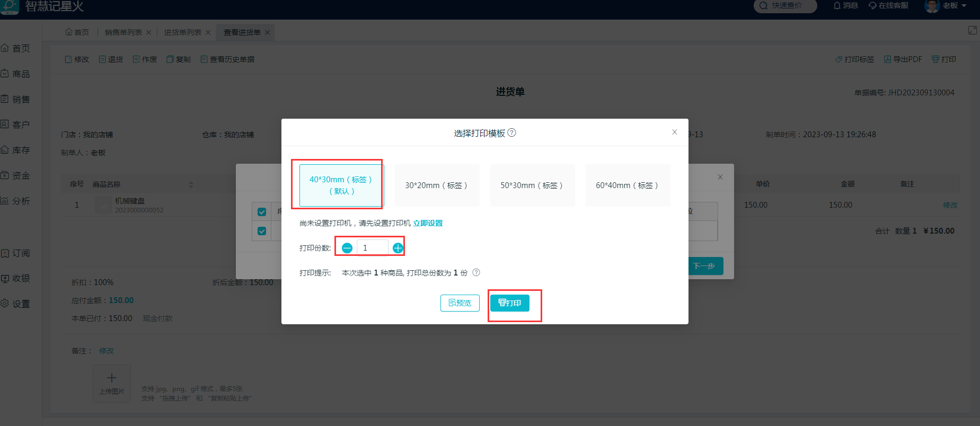Click the help icon beside 选择打印模板 title

[x=512, y=133]
